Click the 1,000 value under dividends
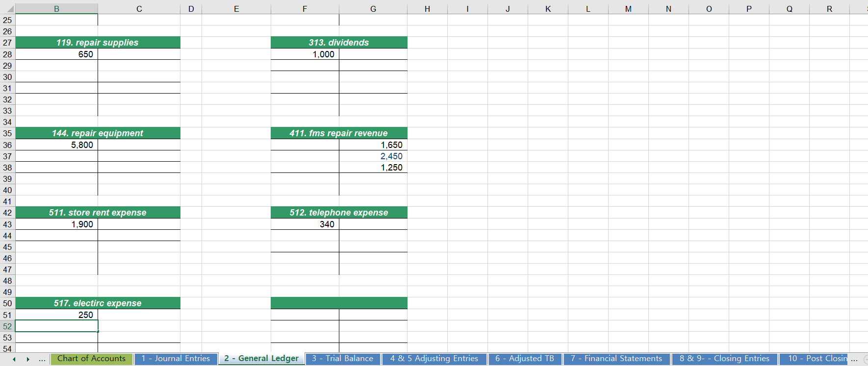The image size is (868, 366). [305, 54]
